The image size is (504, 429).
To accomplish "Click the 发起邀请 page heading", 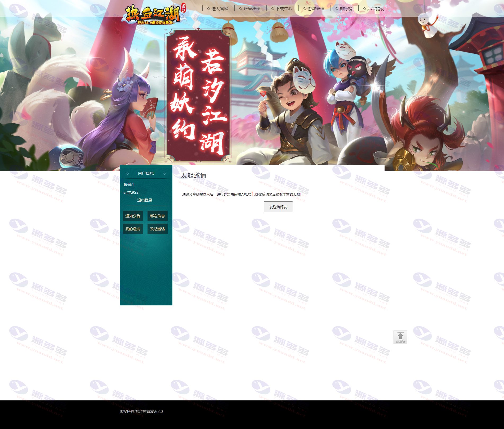I will (x=194, y=175).
